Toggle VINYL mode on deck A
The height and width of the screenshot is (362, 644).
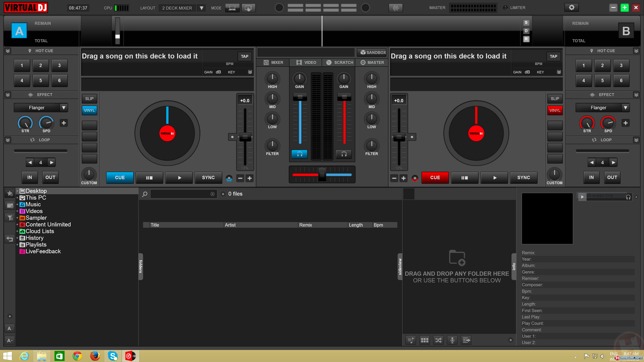89,110
